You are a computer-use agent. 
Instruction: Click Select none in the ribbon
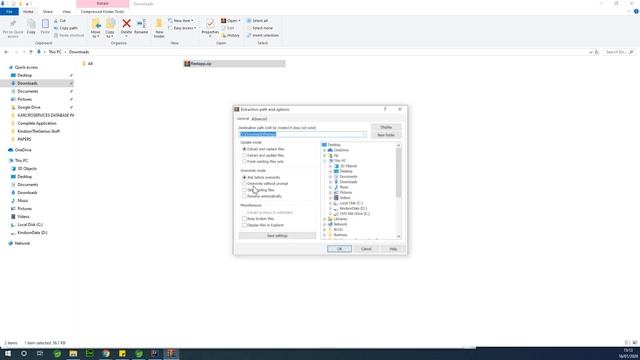tap(259, 28)
